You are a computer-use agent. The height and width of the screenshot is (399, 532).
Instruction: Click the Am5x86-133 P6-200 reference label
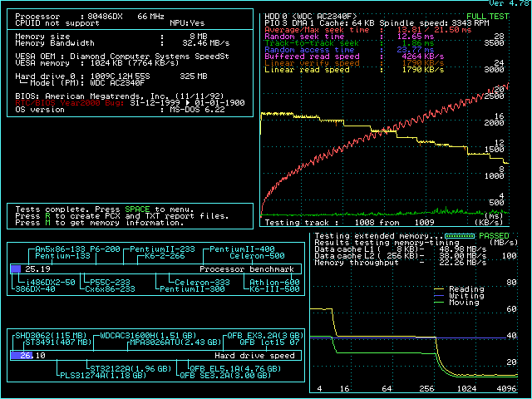(x=77, y=249)
